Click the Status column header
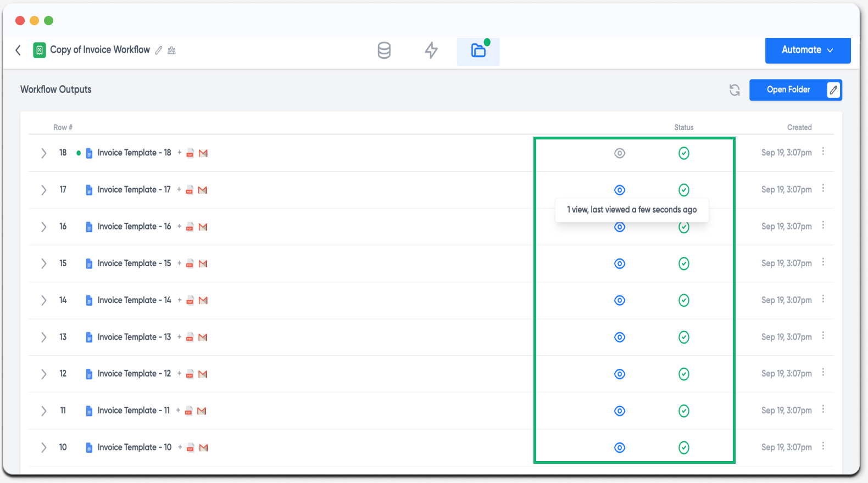This screenshot has width=868, height=483. (684, 127)
